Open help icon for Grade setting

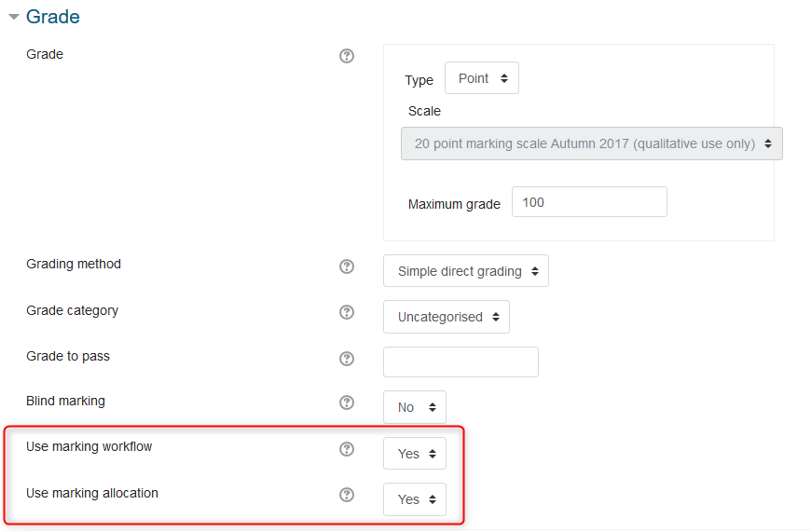(347, 56)
